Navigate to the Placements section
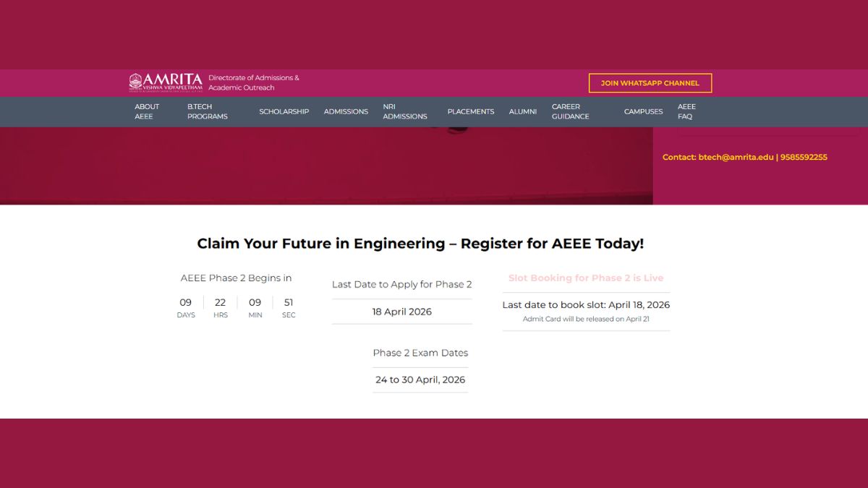Image resolution: width=868 pixels, height=488 pixels. [471, 111]
